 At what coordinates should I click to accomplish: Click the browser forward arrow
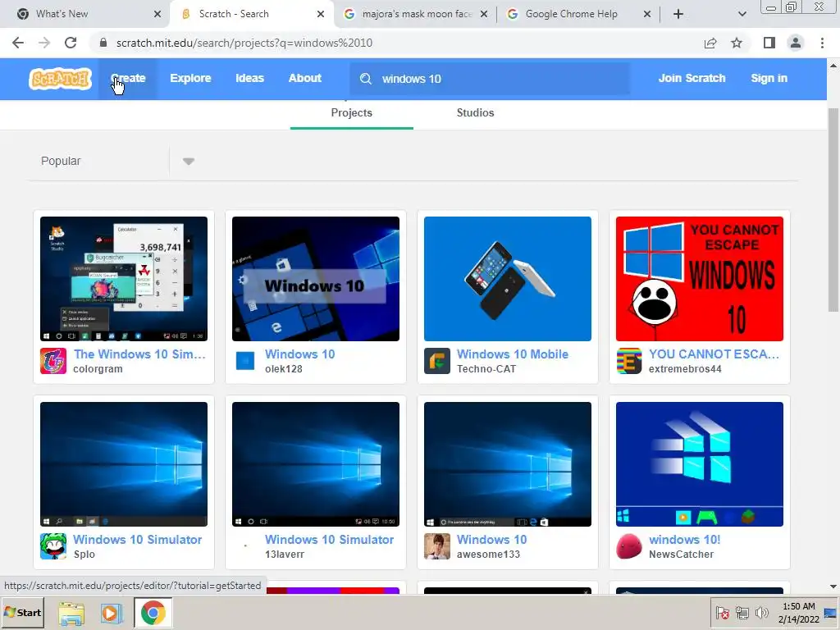44,43
